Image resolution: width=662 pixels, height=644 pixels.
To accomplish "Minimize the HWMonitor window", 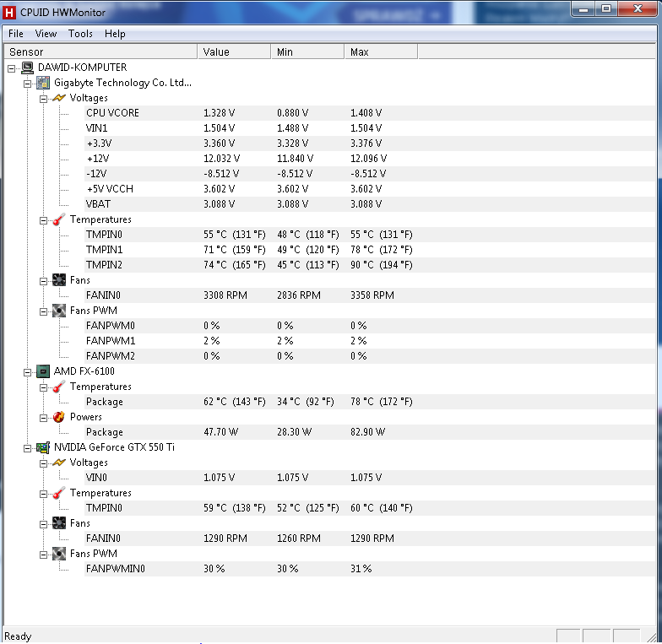I will point(583,9).
